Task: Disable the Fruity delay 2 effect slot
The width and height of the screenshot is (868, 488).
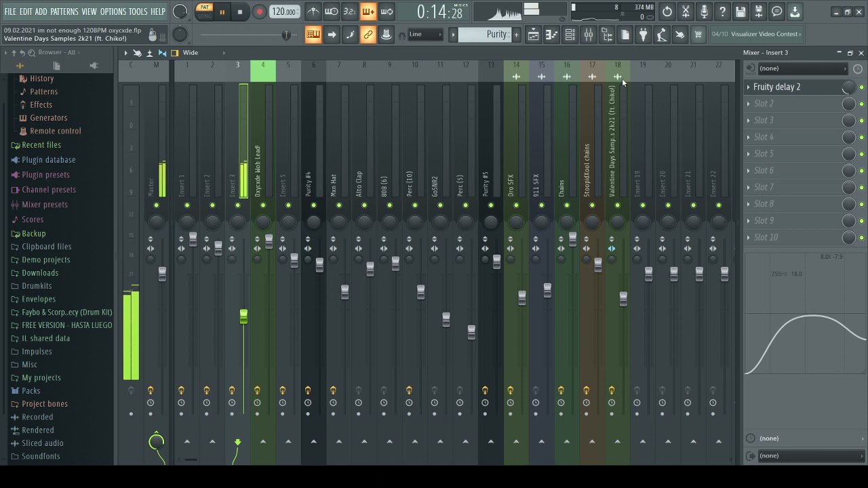Action: pos(861,87)
